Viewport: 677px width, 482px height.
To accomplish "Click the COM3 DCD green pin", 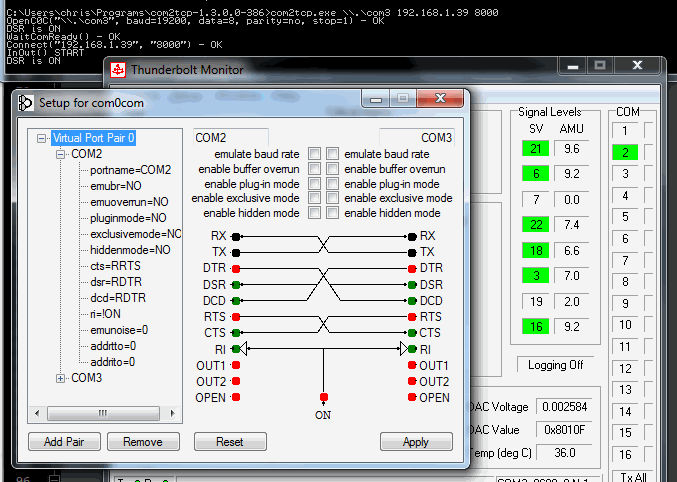I will coord(412,301).
